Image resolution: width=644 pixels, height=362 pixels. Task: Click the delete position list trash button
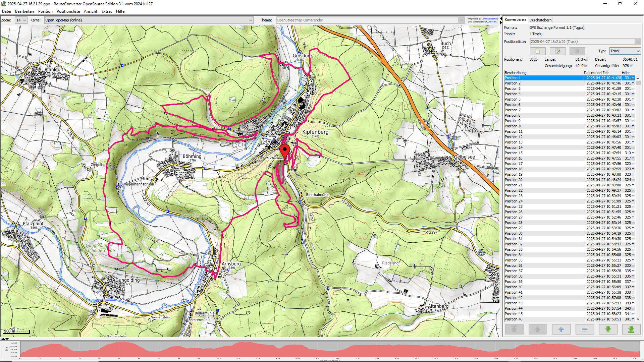577,51
